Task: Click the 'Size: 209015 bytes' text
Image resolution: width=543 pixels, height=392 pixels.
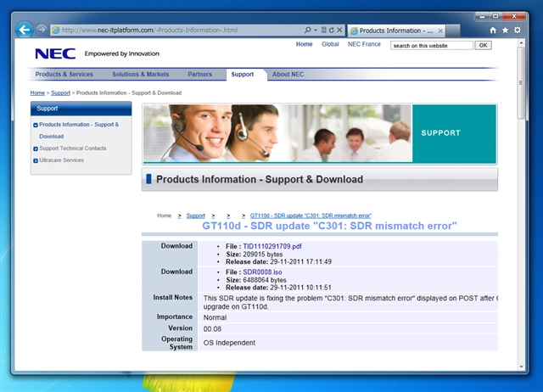Action: (255, 255)
